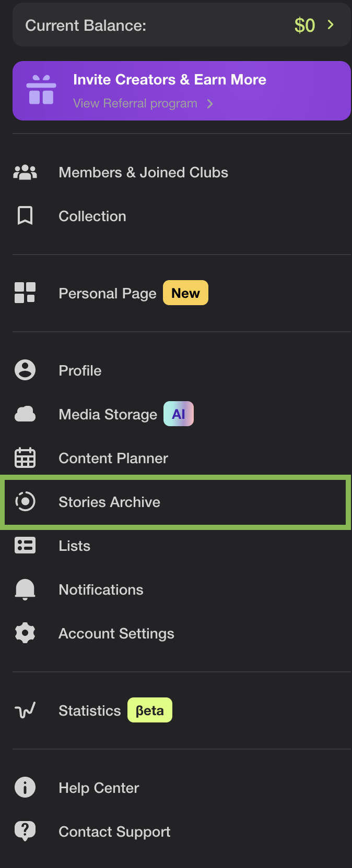
Task: Click the Media Storage cloud icon
Action: pyautogui.click(x=25, y=414)
